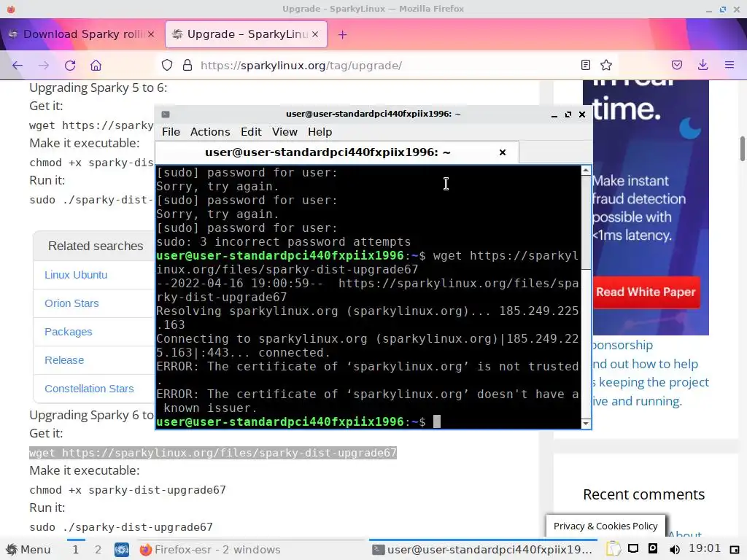
Task: Click the terminal scrollbar up arrow
Action: [586, 170]
